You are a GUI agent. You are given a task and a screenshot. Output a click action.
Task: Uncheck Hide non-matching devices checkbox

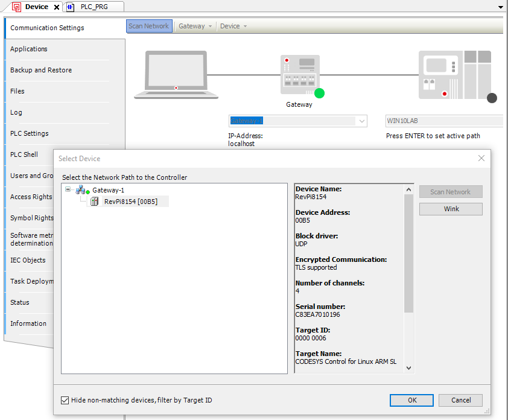coord(65,400)
